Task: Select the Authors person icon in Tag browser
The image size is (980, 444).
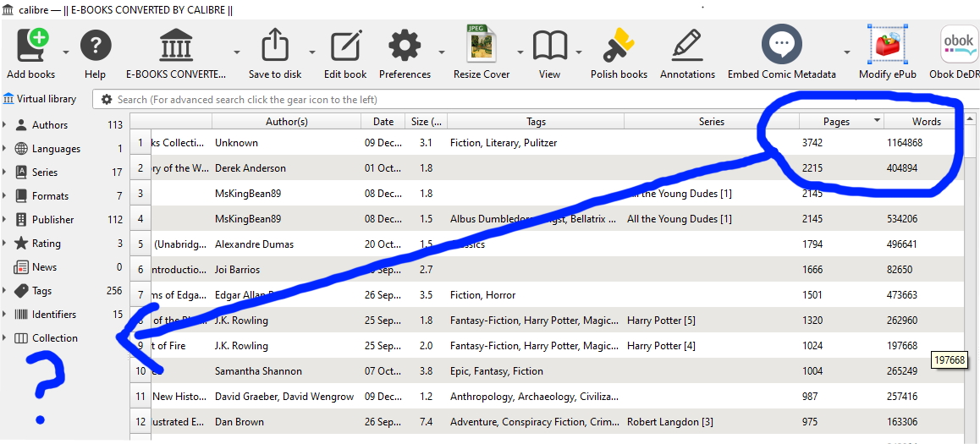Action: [x=21, y=124]
